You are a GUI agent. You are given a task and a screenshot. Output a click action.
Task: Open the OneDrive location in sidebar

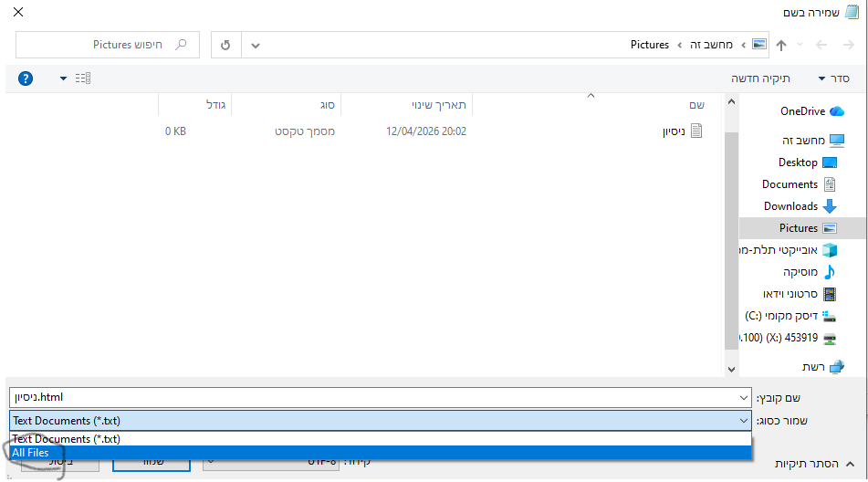pyautogui.click(x=802, y=111)
